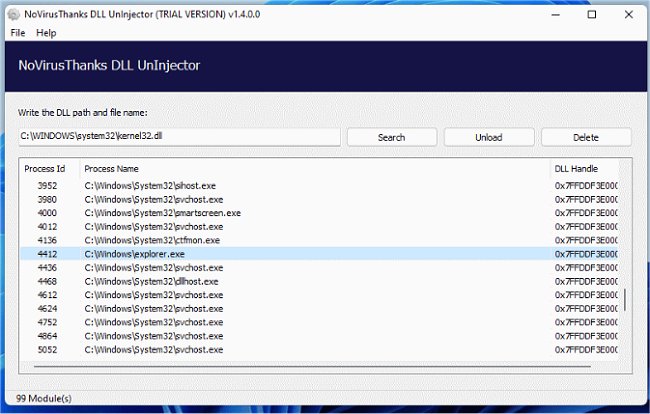650x414 pixels.
Task: Select process with Id 4436
Action: tap(319, 268)
